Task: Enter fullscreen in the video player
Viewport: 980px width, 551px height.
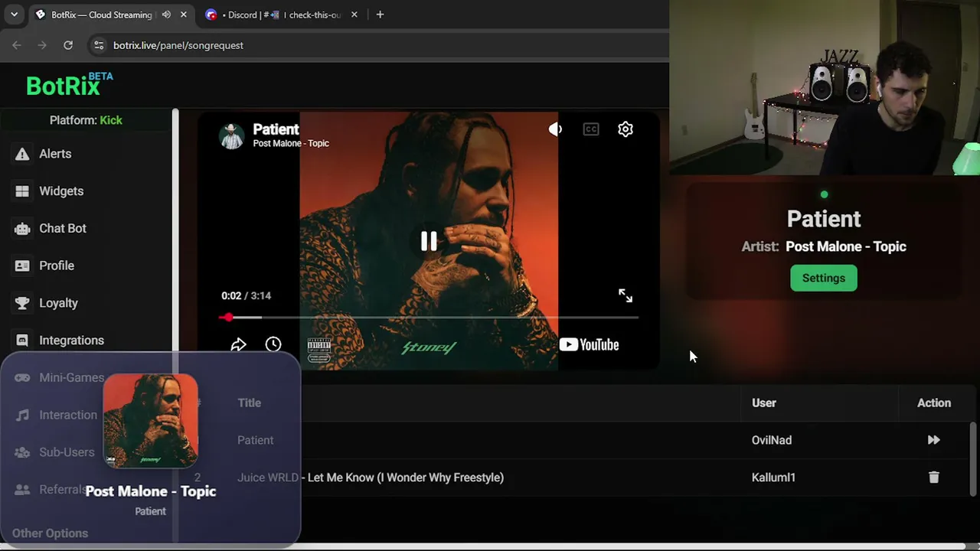Action: point(626,295)
